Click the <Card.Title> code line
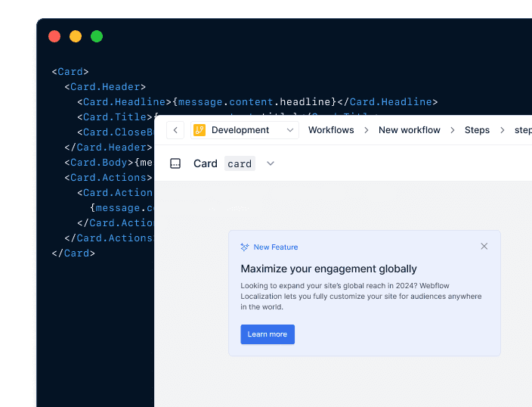532x407 pixels. click(x=116, y=117)
